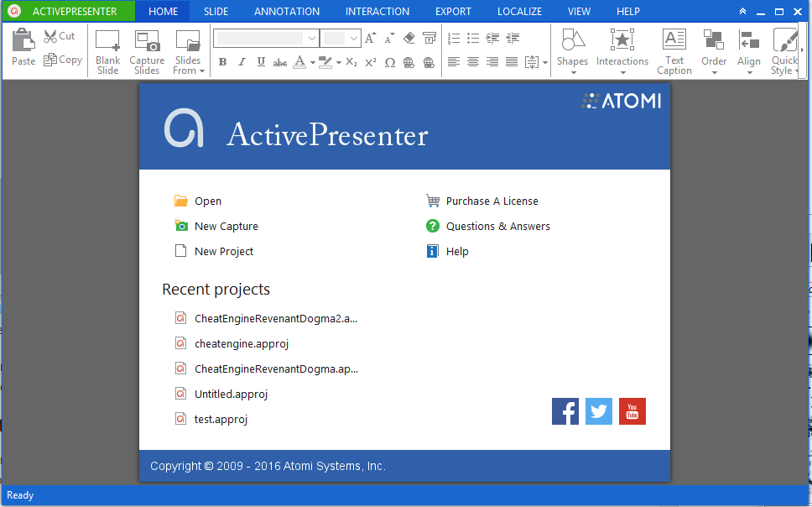Switch to the EXPORT tab
The image size is (812, 507).
click(x=453, y=12)
